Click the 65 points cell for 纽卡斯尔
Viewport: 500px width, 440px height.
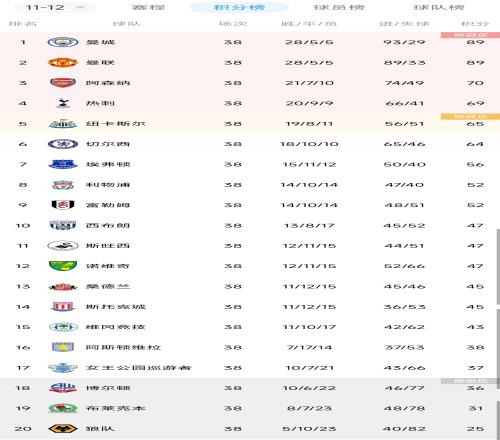coord(475,124)
